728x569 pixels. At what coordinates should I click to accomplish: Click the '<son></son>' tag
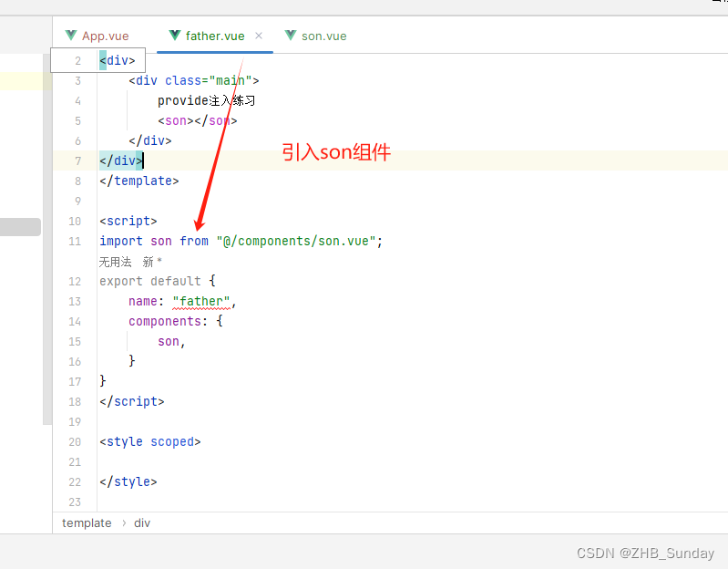(198, 120)
